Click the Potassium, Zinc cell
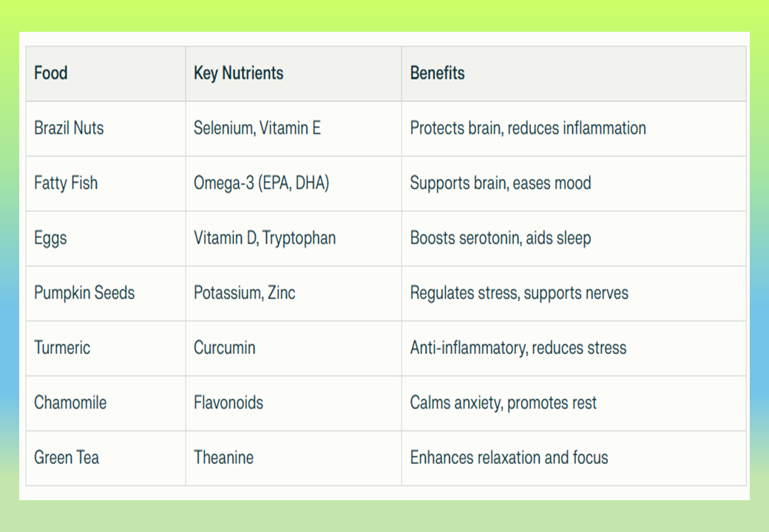The image size is (769, 532). pos(244,293)
